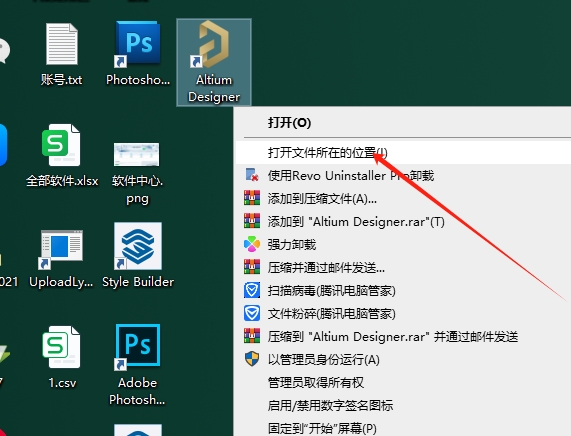Choose 管理员取得所有权 menu entry

(x=403, y=382)
